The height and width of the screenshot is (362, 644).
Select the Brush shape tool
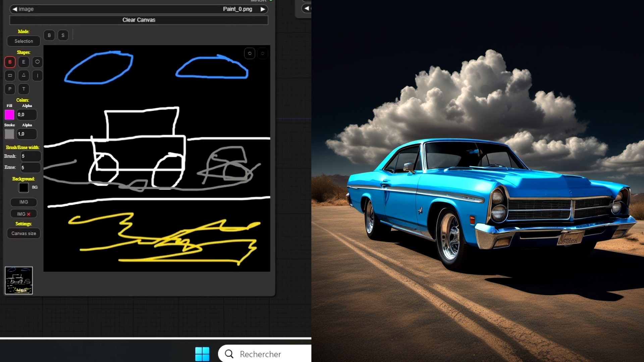click(10, 62)
